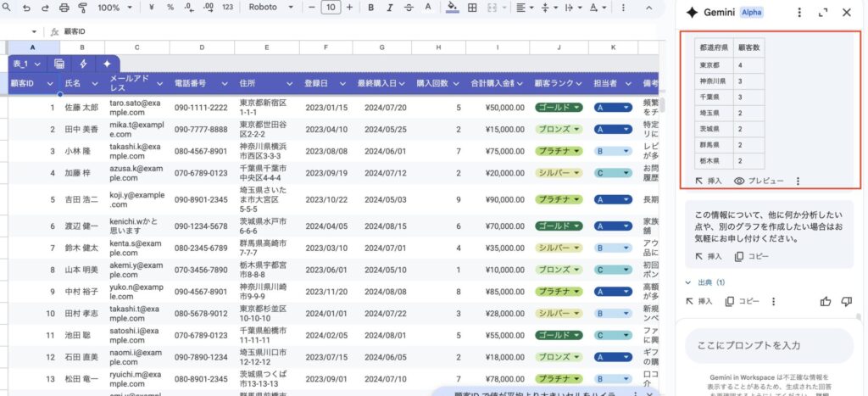Select column F header
Viewport: 868px width, 396px height.
(x=325, y=47)
